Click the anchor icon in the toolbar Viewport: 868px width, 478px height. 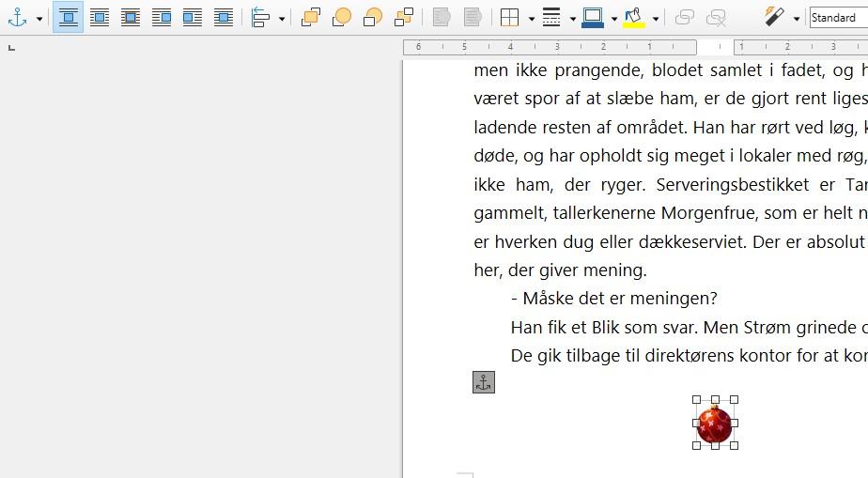point(17,17)
